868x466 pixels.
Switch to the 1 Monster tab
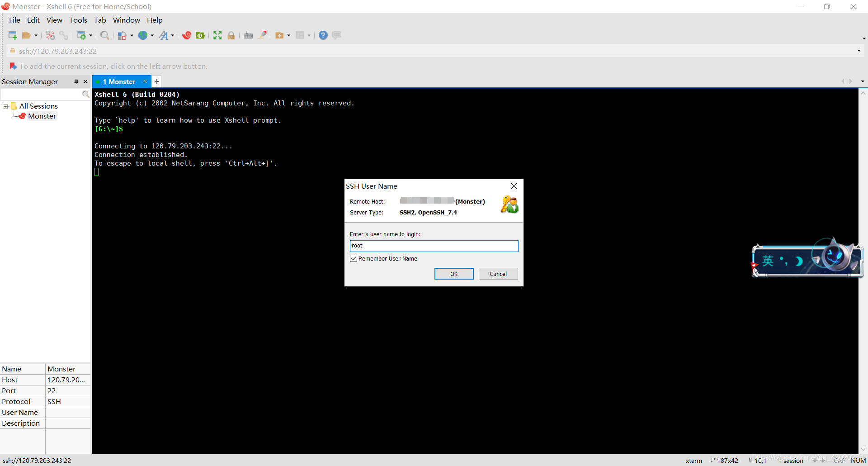[x=119, y=81]
